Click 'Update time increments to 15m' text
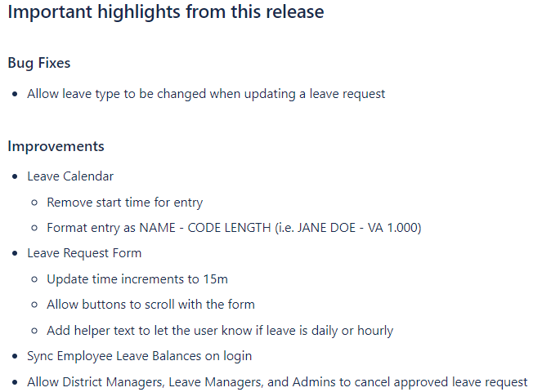This screenshot has width=542, height=392. (137, 279)
